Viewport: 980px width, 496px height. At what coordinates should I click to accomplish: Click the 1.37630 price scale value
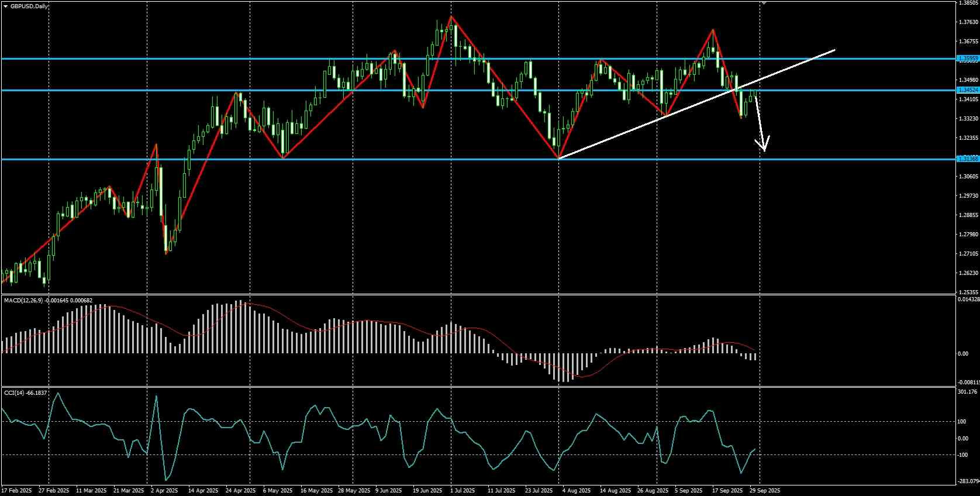tap(969, 22)
